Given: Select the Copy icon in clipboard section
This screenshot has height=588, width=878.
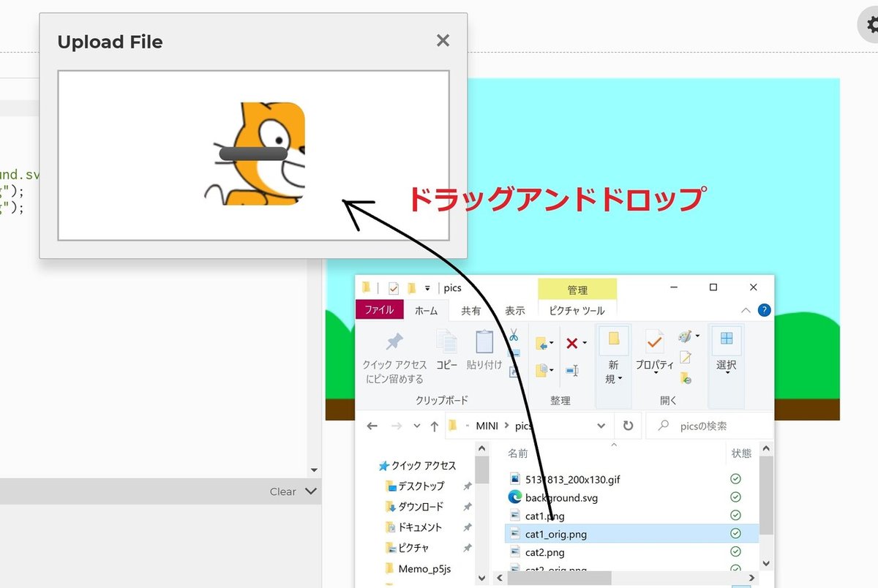Looking at the screenshot, I should click(446, 341).
